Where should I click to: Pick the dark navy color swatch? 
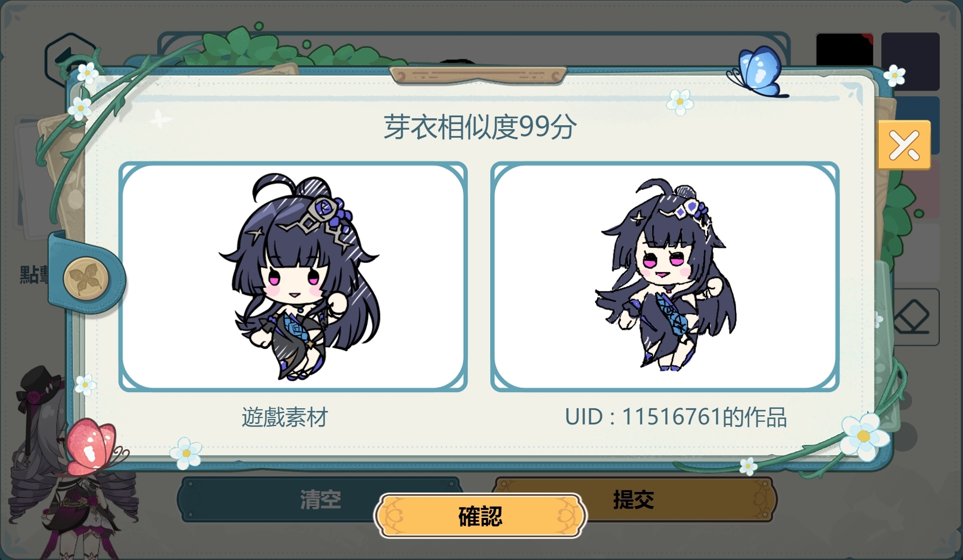tap(911, 60)
